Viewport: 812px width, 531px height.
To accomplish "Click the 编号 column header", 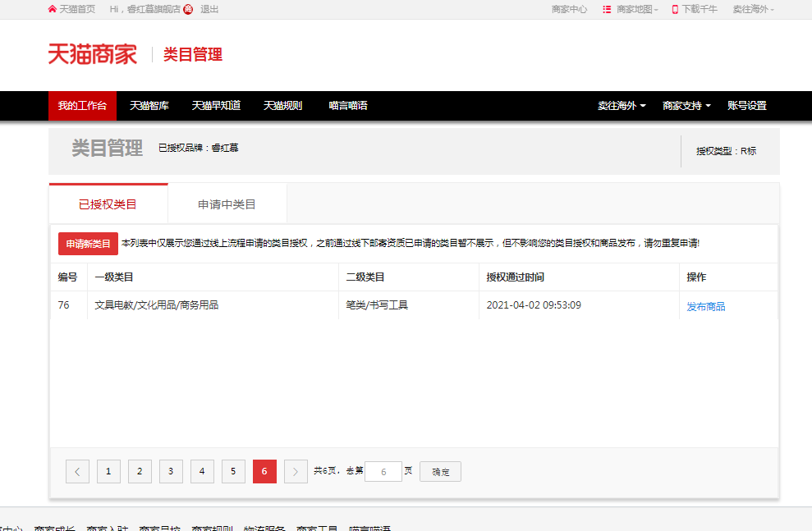I will click(x=68, y=277).
